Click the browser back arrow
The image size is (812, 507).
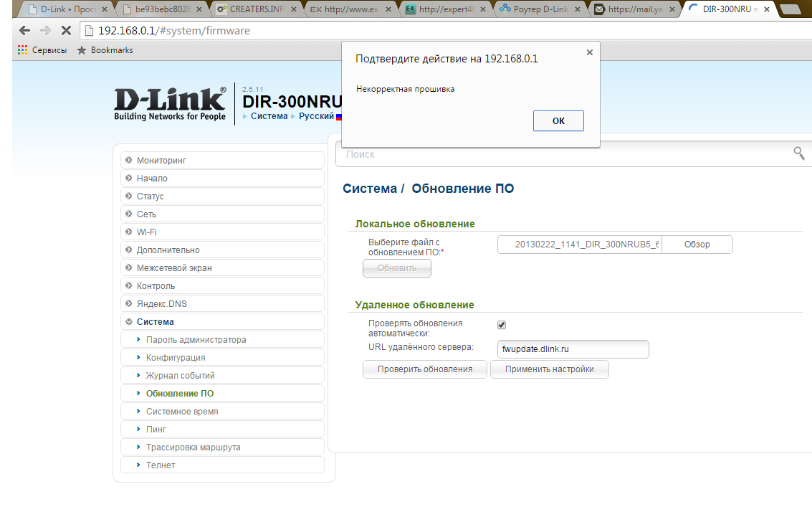24,31
